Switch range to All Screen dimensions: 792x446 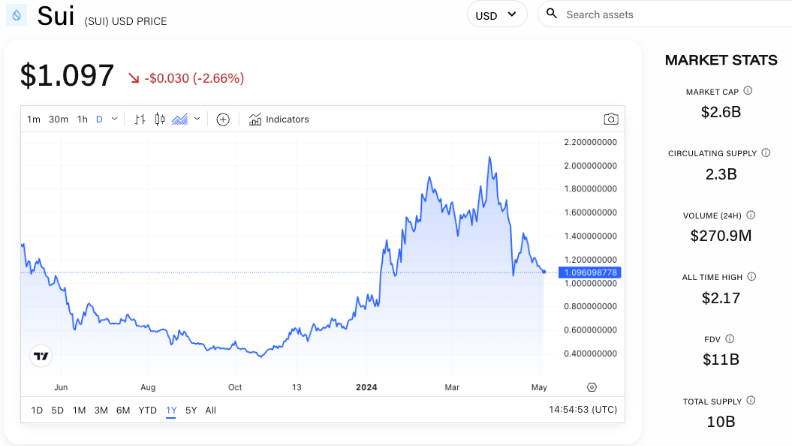211,410
